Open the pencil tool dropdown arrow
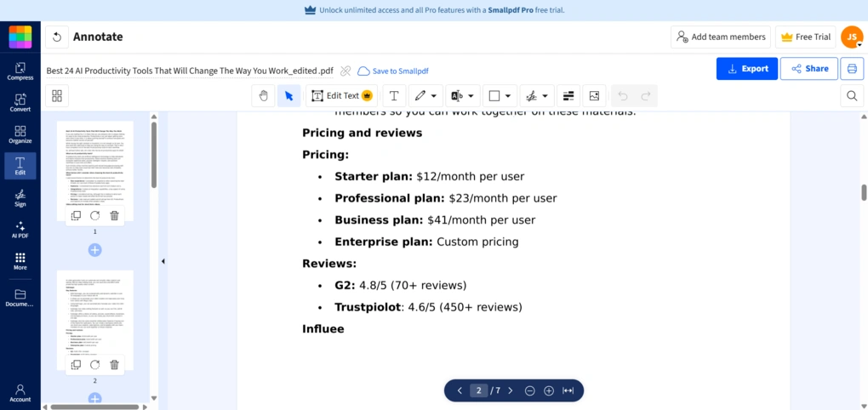This screenshot has height=410, width=868. click(434, 96)
